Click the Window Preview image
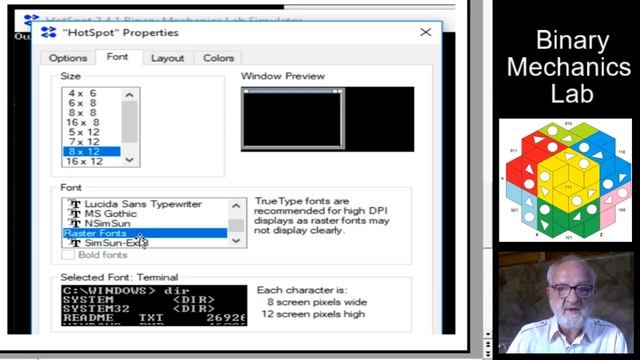This screenshot has width=640, height=360. pyautogui.click(x=327, y=119)
